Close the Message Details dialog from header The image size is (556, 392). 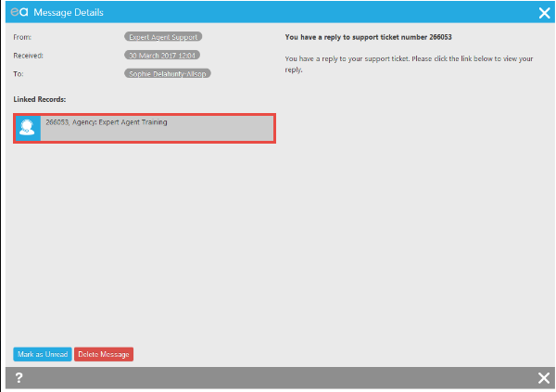coord(544,13)
